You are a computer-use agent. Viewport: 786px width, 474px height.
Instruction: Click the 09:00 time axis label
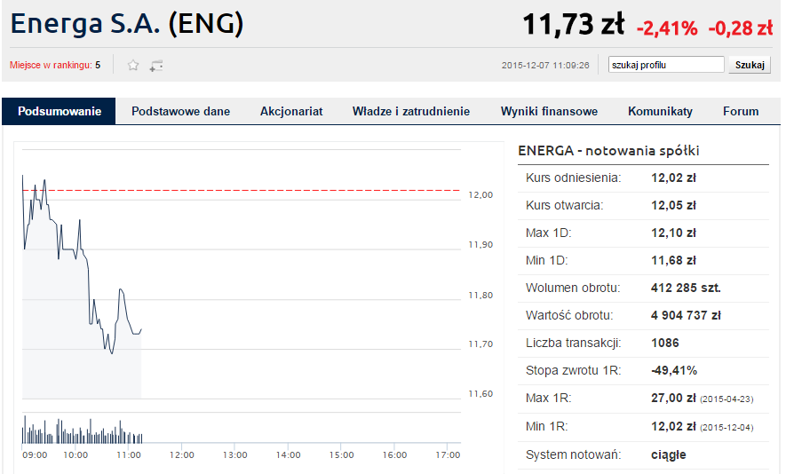click(x=35, y=455)
